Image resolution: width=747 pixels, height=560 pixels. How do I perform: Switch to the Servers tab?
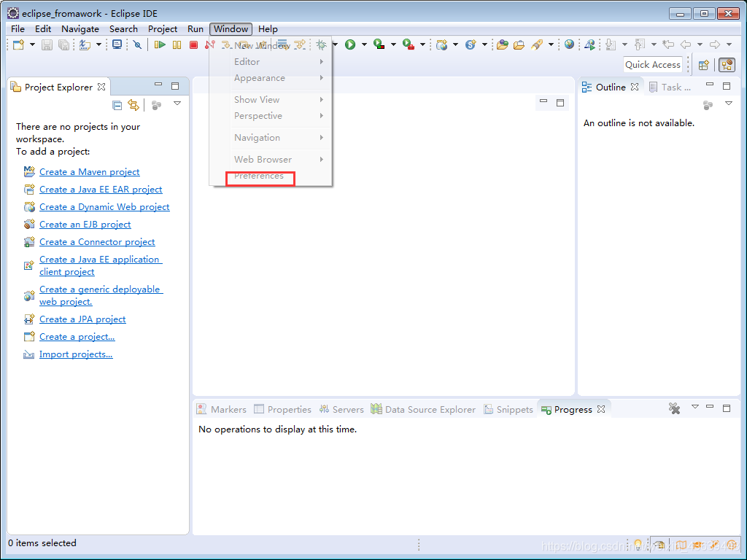pyautogui.click(x=341, y=410)
